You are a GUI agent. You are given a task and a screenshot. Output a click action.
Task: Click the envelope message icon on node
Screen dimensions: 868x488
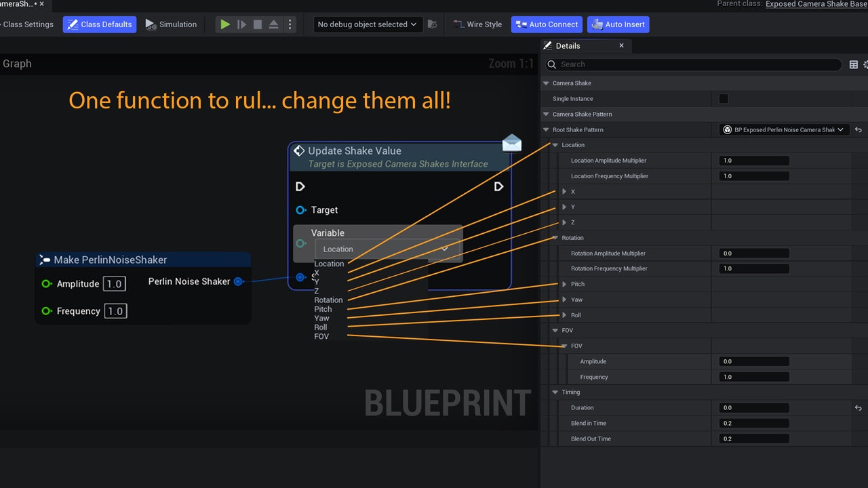pos(512,142)
